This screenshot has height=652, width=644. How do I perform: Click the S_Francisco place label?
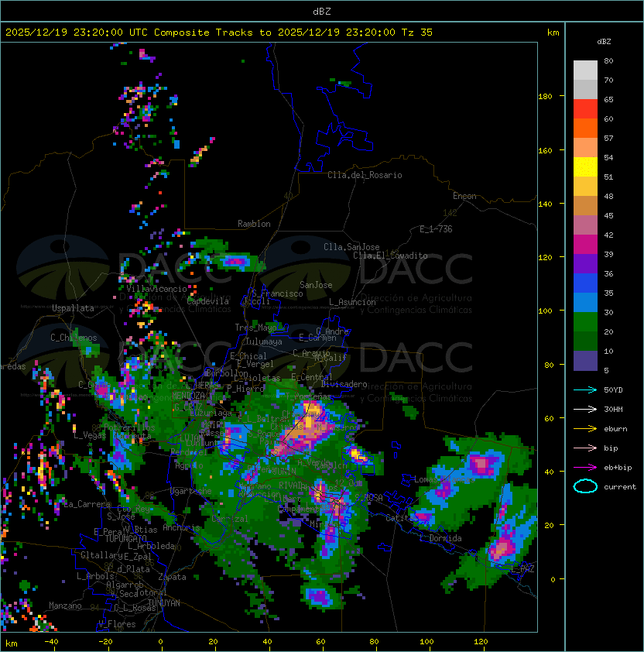(x=277, y=293)
